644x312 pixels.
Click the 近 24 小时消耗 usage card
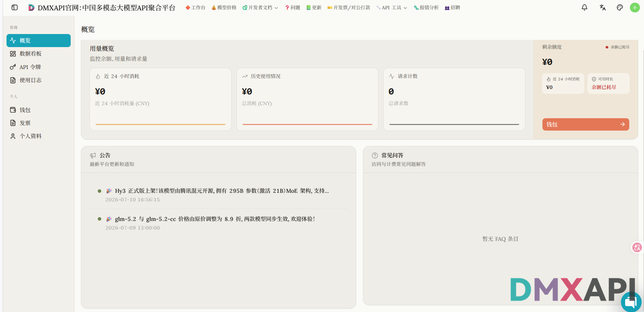coord(161,99)
